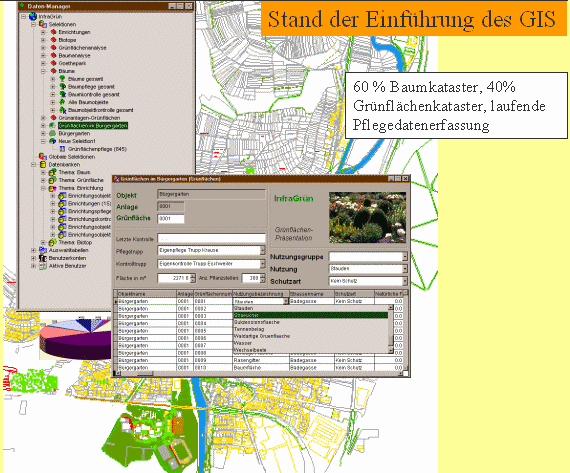Increase Fläche in m² stepper value
Viewport: 570px width, 473px height.
193,276
